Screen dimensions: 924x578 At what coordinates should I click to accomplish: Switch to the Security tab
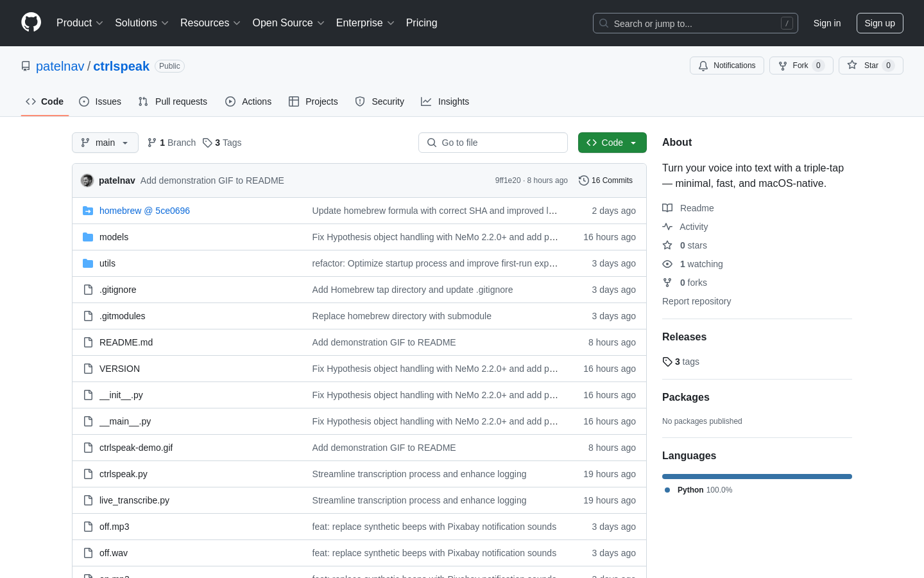(380, 101)
